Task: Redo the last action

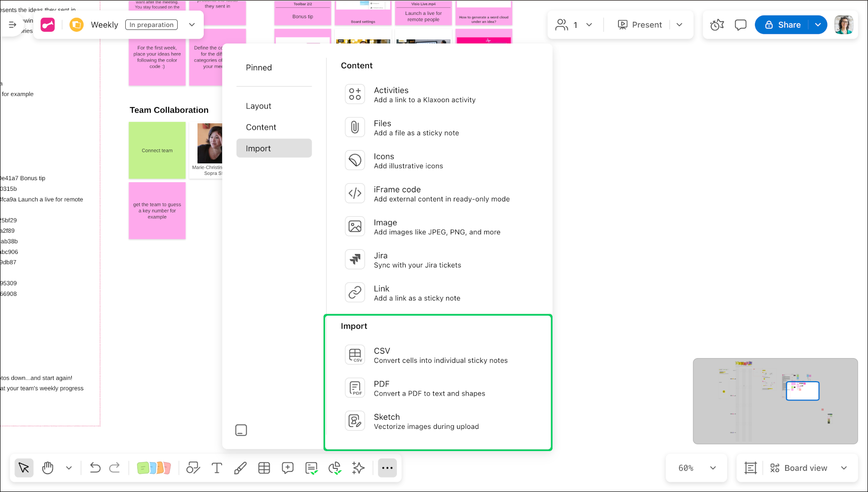Action: click(x=115, y=467)
